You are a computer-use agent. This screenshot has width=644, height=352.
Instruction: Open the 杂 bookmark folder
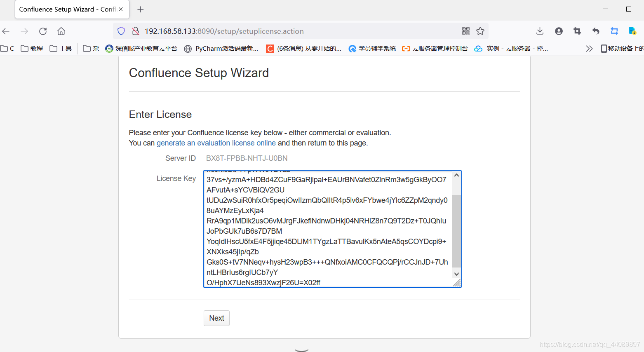(91, 49)
